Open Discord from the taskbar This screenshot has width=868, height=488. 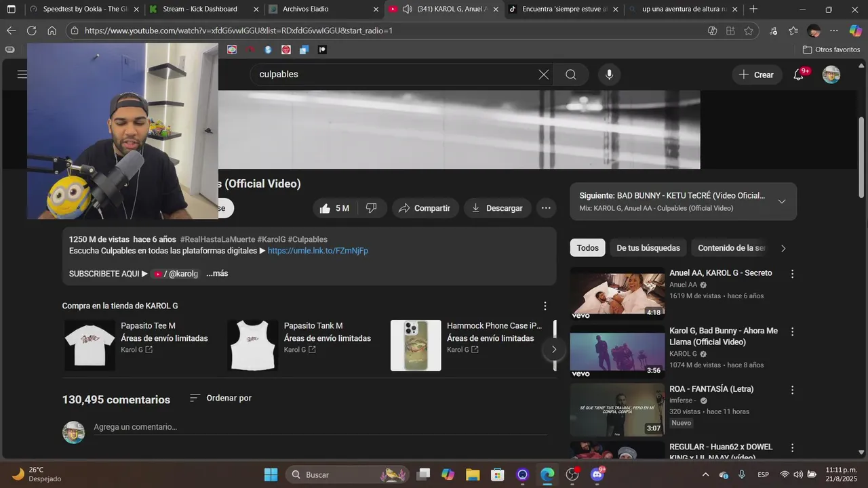(597, 474)
